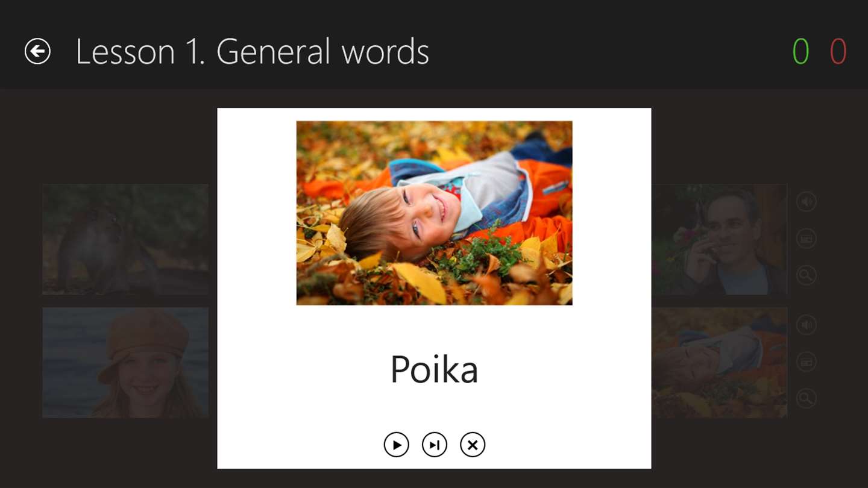Click the word Poika on the card

point(434,369)
